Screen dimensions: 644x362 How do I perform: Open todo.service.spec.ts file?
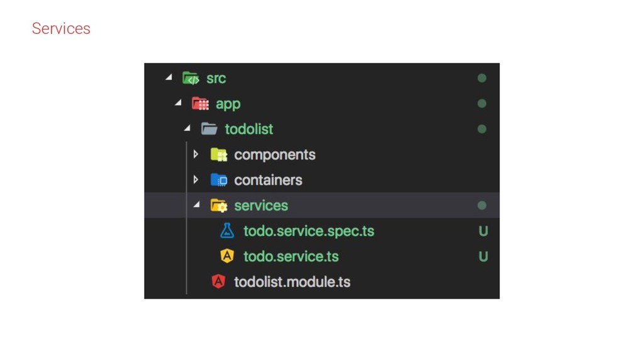click(x=309, y=231)
